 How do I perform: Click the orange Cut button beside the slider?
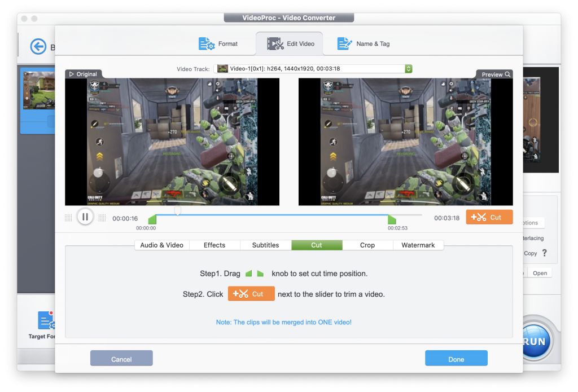coord(489,217)
